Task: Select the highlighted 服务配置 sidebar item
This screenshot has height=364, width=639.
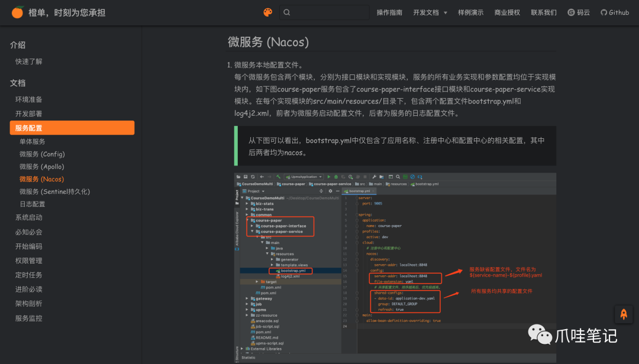Action: [72, 128]
